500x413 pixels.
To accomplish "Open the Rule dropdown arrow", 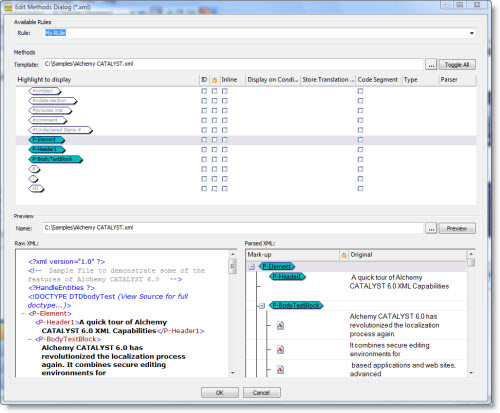I will point(472,33).
